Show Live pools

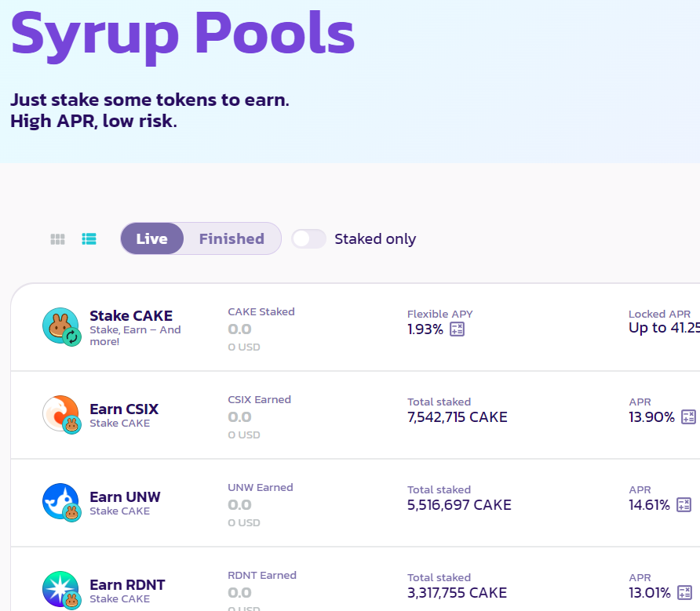(x=152, y=239)
